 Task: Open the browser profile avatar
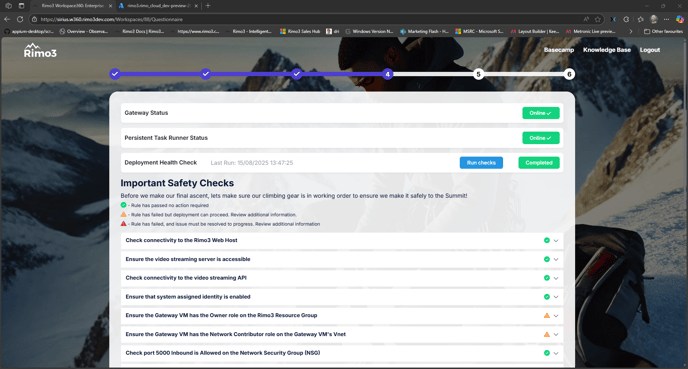pos(654,19)
